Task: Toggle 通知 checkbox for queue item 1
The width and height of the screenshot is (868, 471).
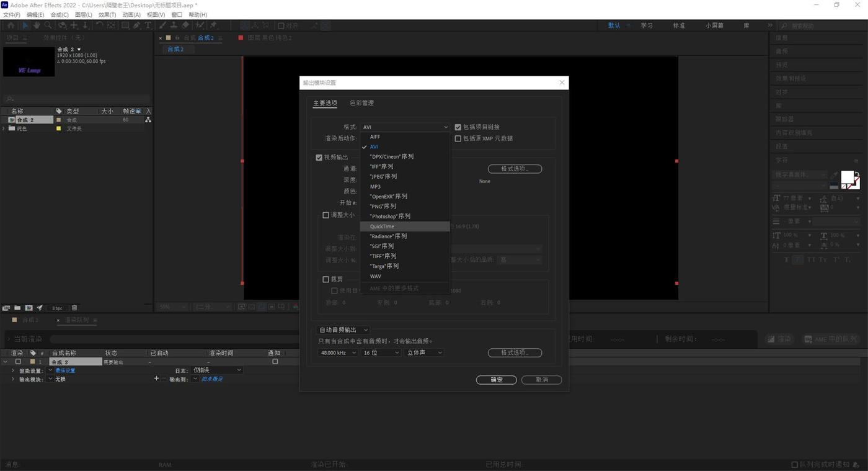Action: pos(275,362)
